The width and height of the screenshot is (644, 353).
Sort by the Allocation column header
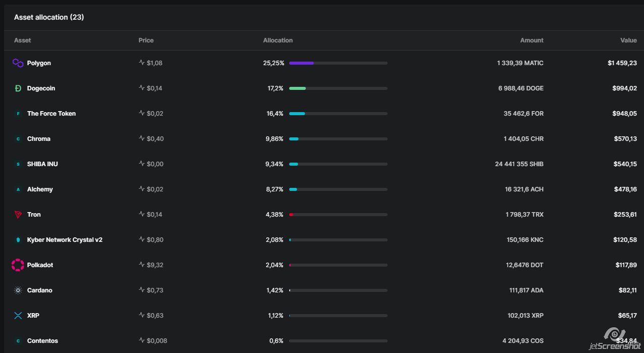tap(278, 40)
